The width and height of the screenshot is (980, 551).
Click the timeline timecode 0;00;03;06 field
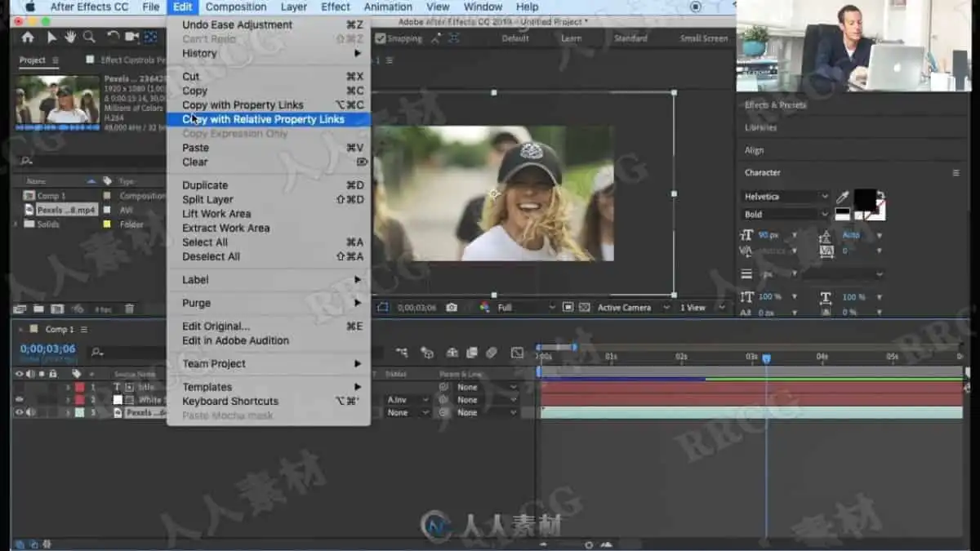point(48,349)
